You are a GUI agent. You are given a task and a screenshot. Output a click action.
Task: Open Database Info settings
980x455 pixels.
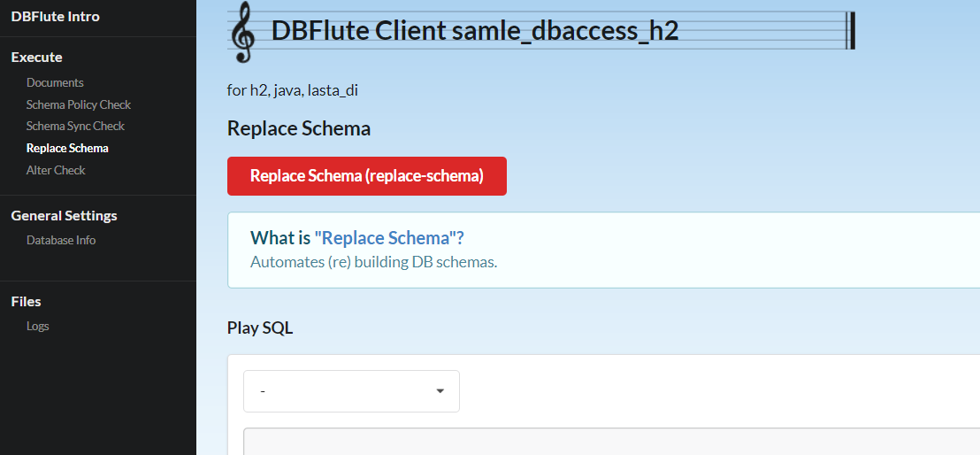61,240
